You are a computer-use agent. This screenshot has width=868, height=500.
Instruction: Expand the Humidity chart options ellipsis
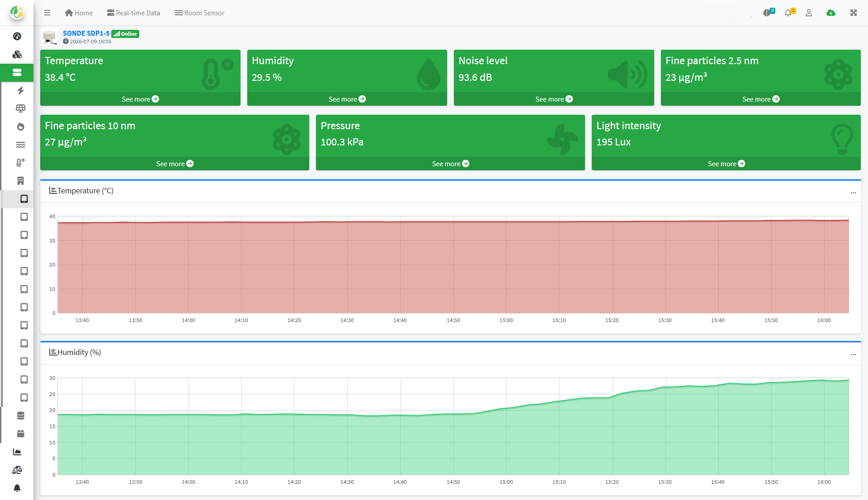(854, 355)
